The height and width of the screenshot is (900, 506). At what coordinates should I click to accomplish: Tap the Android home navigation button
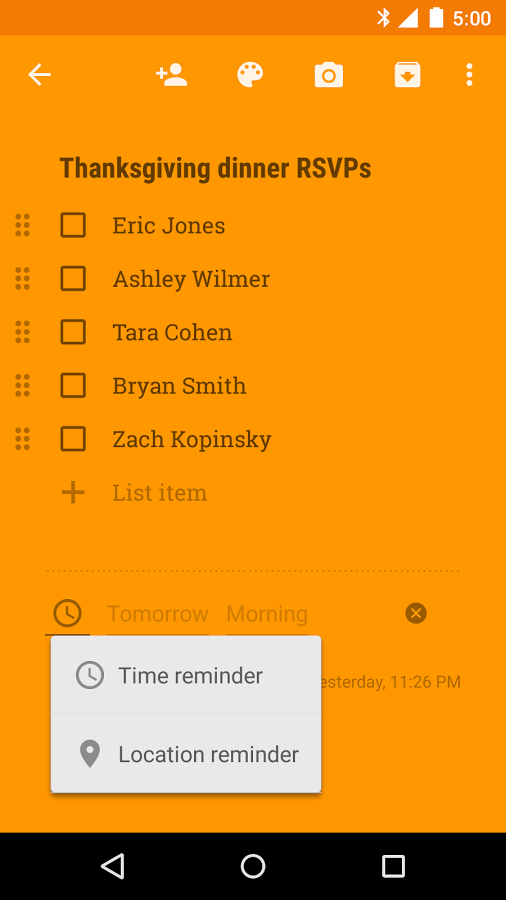tap(253, 866)
